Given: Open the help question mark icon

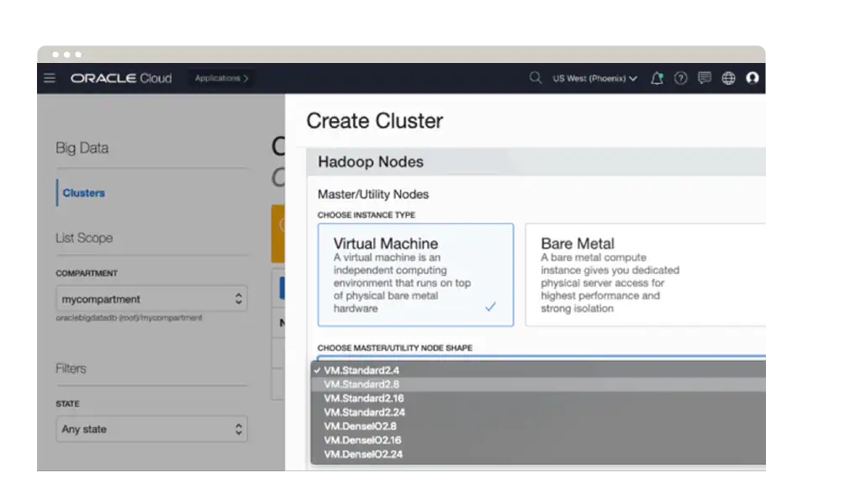Looking at the screenshot, I should click(x=680, y=78).
